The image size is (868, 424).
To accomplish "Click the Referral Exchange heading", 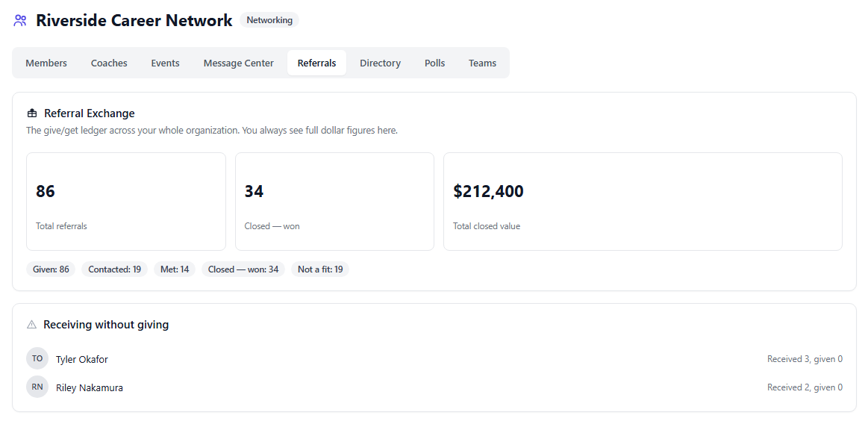I will tap(89, 113).
